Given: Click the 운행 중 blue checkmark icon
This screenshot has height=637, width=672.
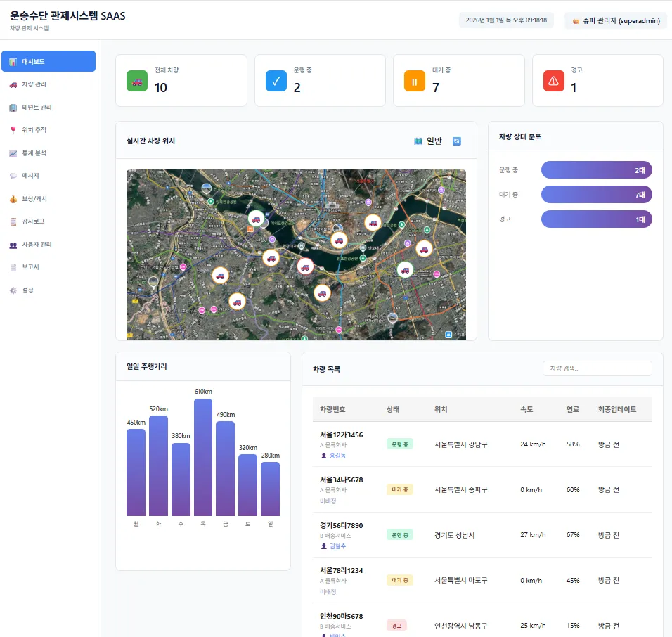Looking at the screenshot, I should click(276, 81).
